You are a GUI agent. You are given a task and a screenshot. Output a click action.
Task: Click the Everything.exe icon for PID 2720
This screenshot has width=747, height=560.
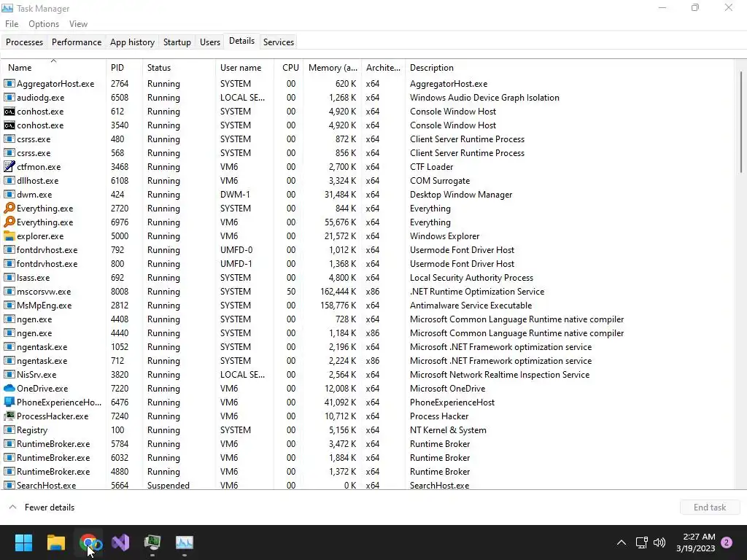(9, 208)
